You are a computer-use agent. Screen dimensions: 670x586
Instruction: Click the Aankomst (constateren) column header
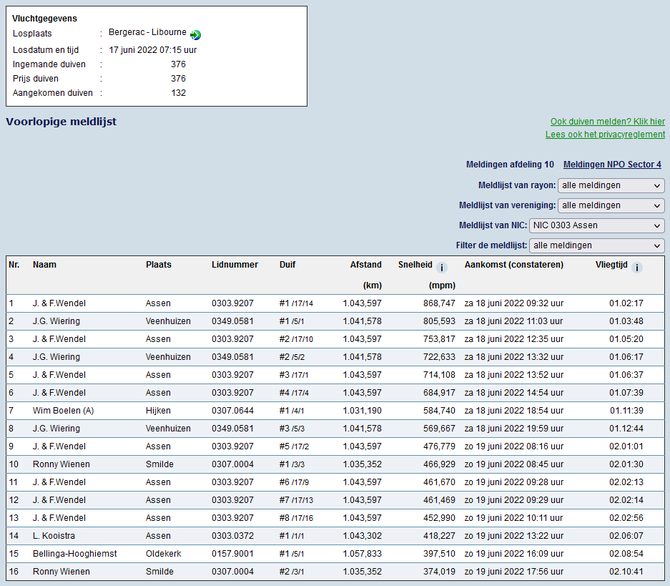[x=514, y=265]
